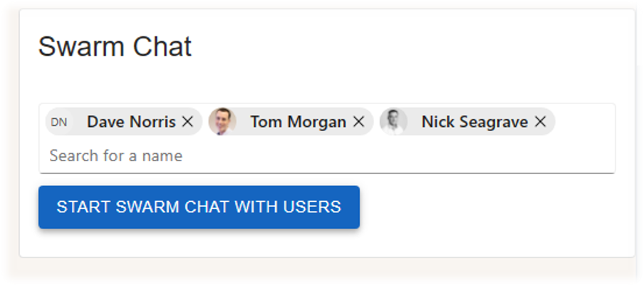This screenshot has height=286, width=644.
Task: Click Tom Morgan's profile photo
Action: [x=222, y=122]
